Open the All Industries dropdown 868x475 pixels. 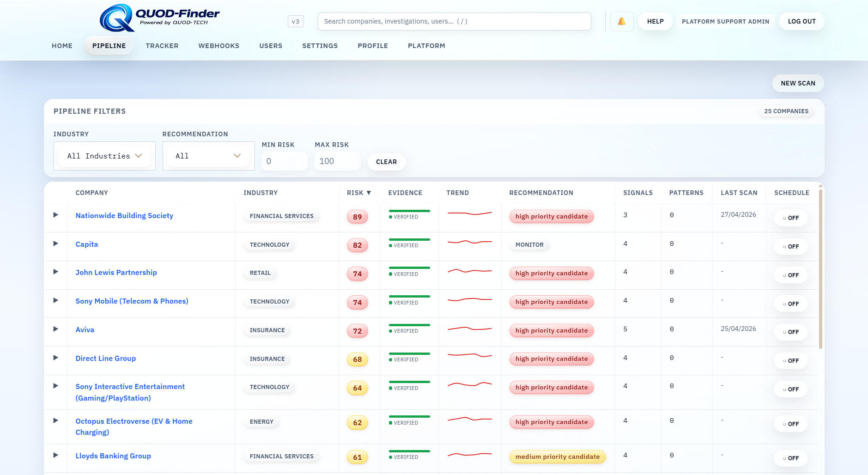[104, 156]
